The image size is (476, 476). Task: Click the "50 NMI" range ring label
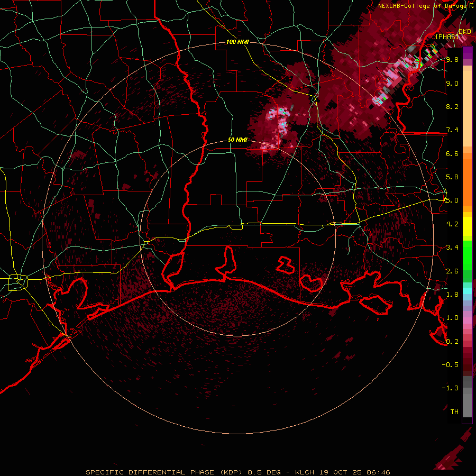point(237,140)
